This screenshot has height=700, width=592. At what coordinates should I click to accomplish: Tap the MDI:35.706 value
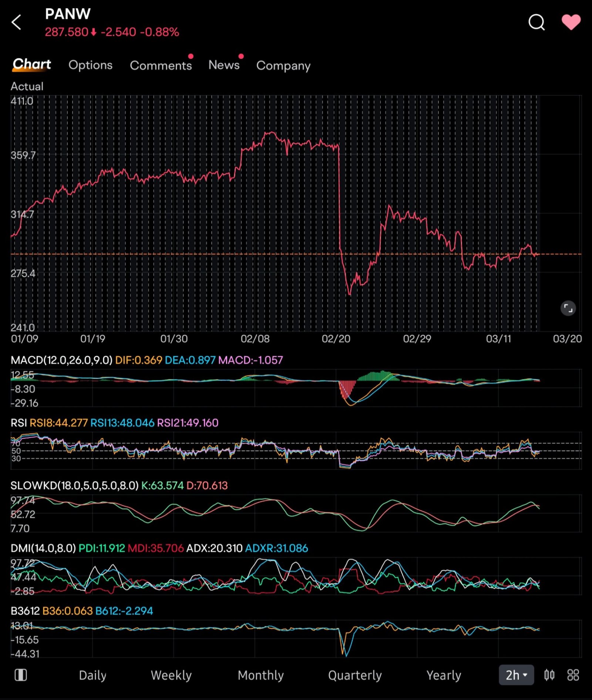pos(156,548)
